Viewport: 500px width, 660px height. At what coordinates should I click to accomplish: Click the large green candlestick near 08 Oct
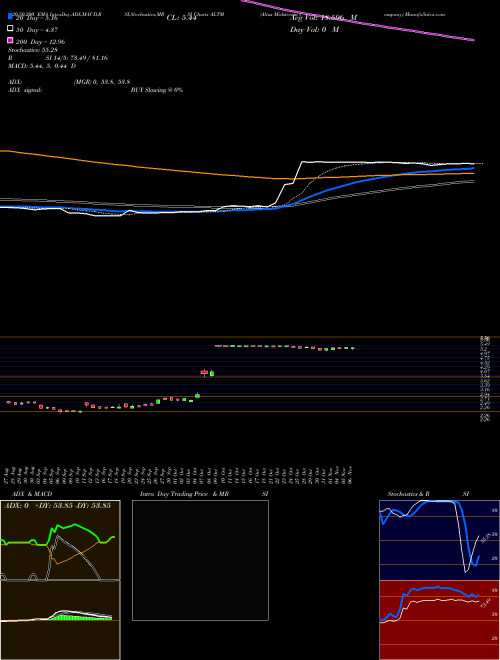tap(212, 373)
